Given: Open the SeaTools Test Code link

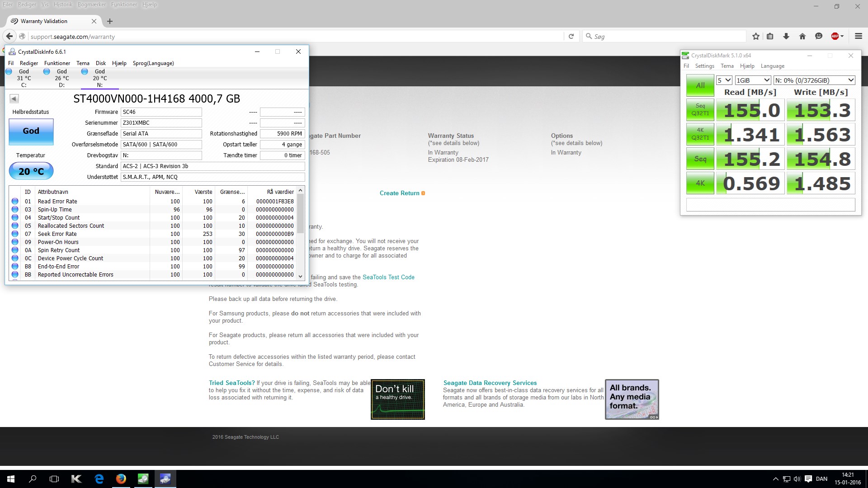Looking at the screenshot, I should pyautogui.click(x=388, y=277).
